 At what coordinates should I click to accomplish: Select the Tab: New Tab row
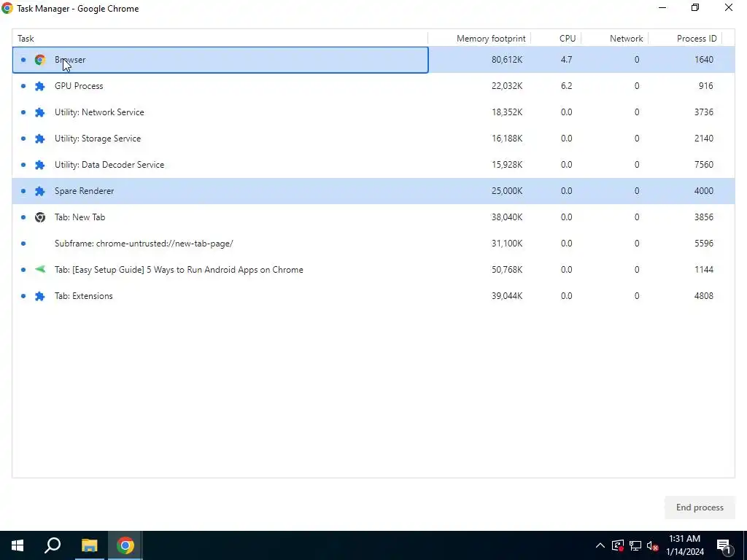(x=373, y=217)
